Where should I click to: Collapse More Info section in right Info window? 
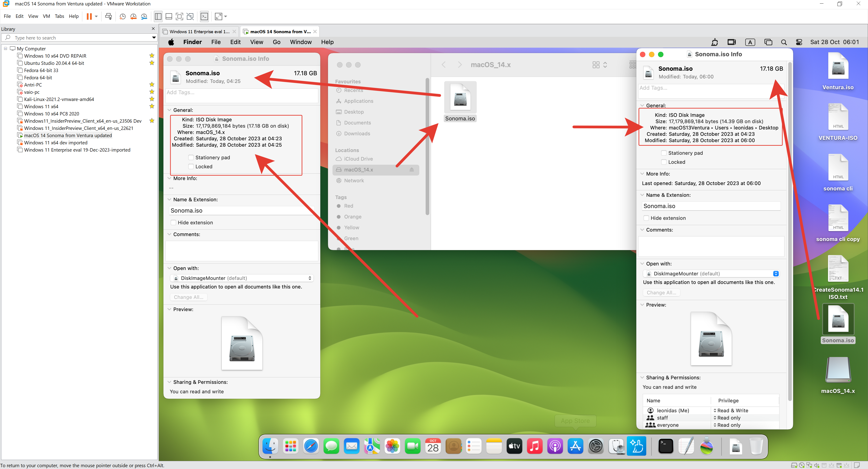[x=642, y=174]
